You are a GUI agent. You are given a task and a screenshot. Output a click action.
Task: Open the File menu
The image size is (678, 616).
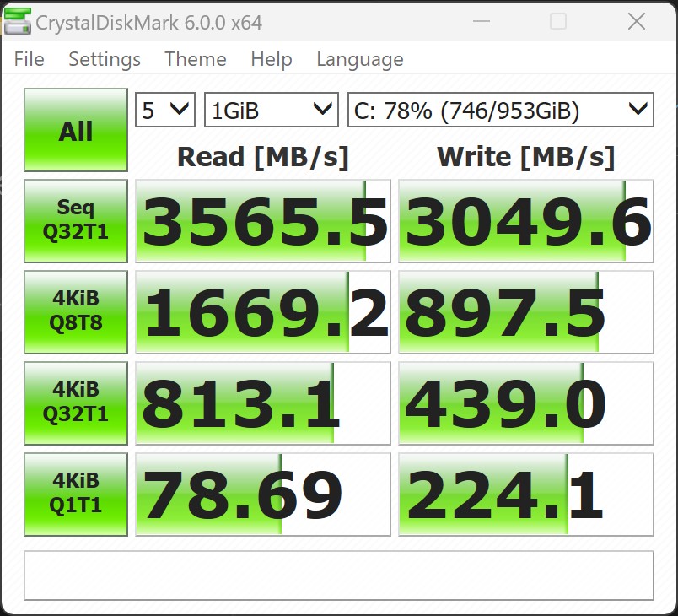29,59
